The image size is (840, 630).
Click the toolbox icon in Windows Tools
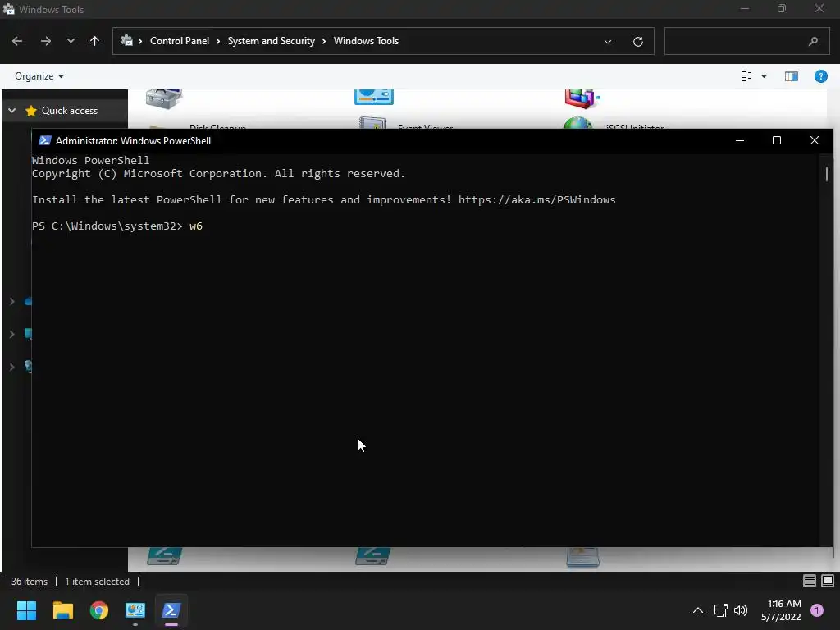click(164, 98)
